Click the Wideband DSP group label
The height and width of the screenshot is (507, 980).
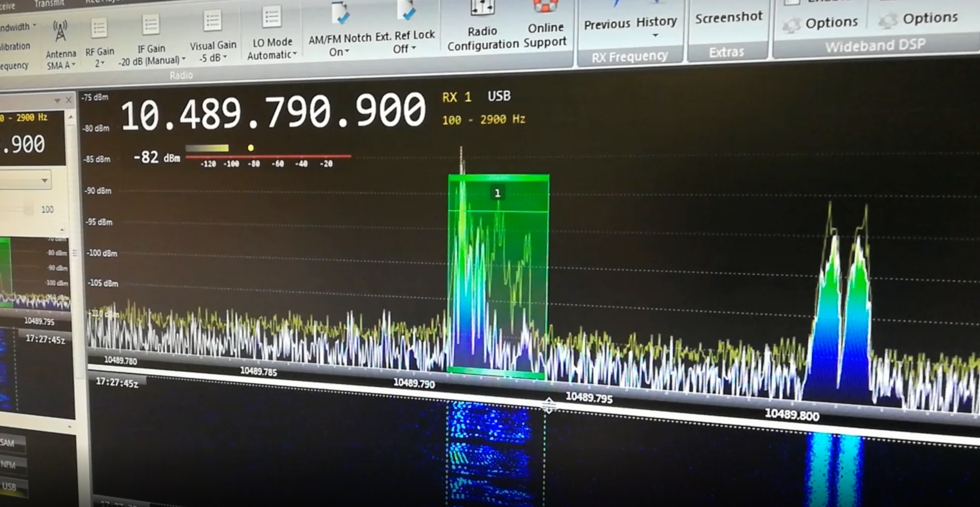coord(875,47)
